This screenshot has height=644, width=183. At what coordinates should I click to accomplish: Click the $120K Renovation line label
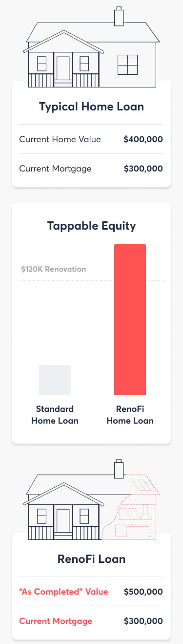pyautogui.click(x=54, y=269)
